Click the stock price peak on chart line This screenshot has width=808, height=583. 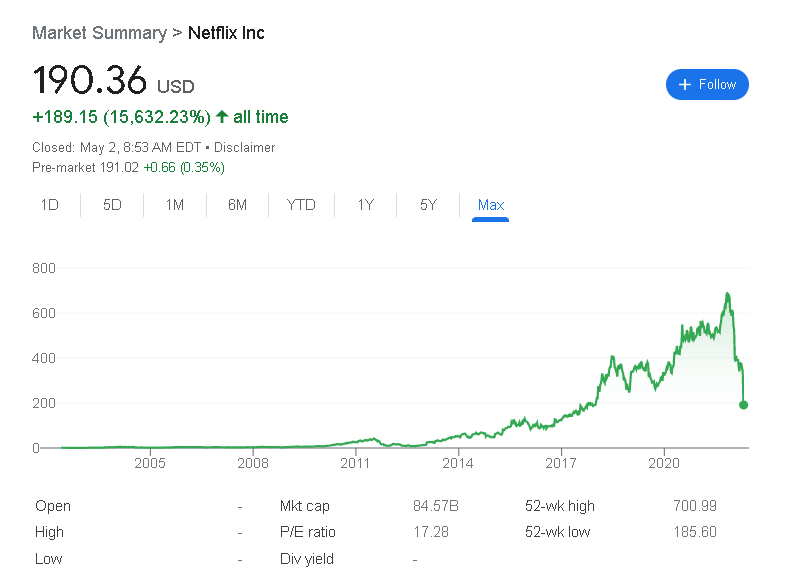[x=727, y=294]
